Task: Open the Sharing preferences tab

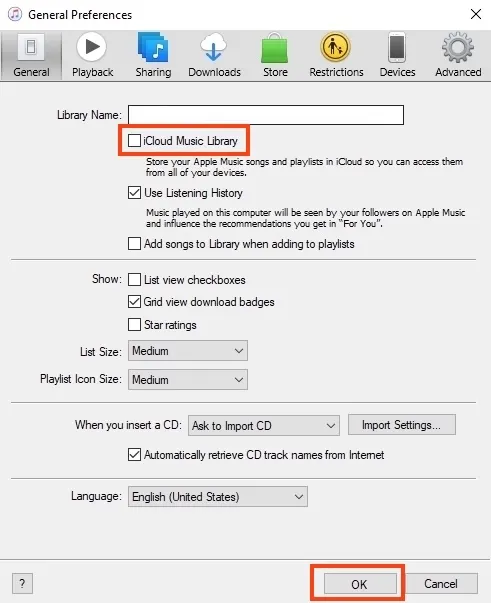Action: (x=153, y=56)
